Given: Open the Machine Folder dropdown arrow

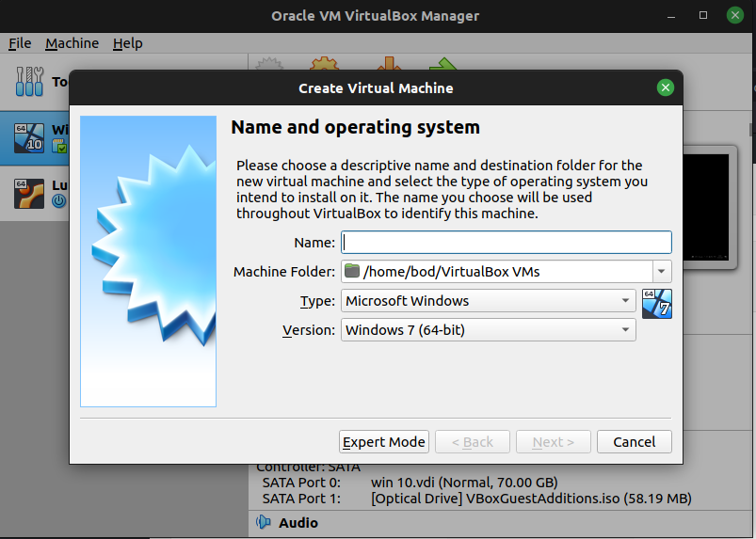Looking at the screenshot, I should tap(662, 272).
